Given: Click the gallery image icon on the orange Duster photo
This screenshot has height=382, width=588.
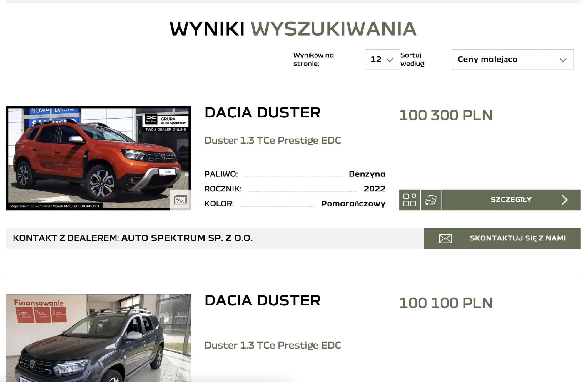Looking at the screenshot, I should [x=180, y=200].
